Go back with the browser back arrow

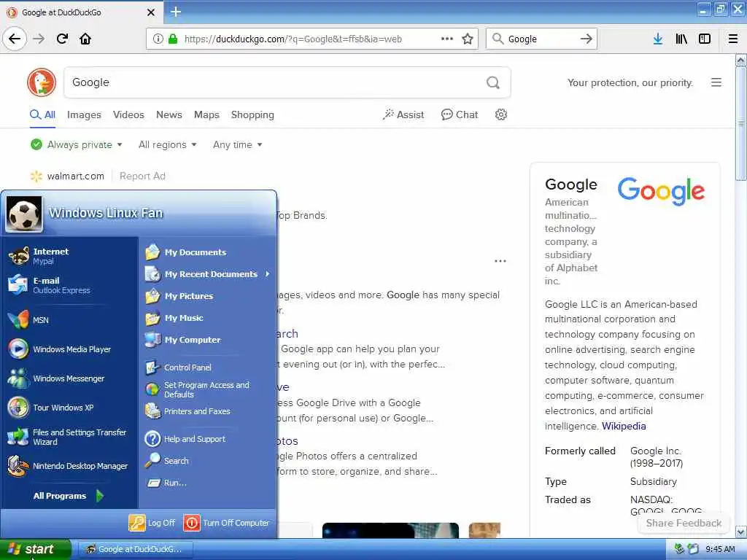(x=15, y=39)
